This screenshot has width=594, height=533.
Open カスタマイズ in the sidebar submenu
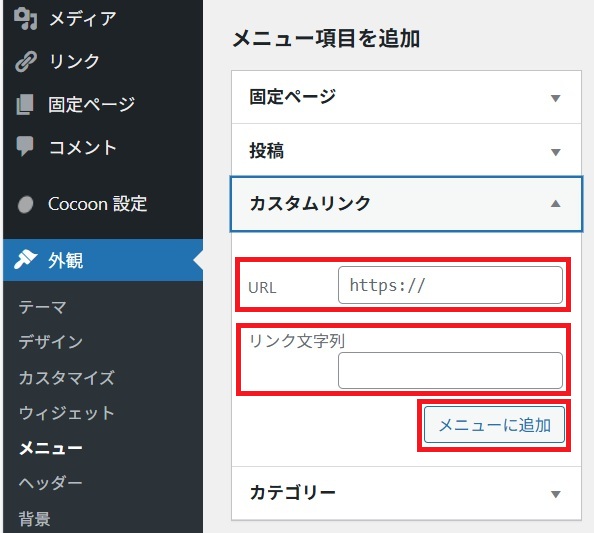[x=67, y=378]
